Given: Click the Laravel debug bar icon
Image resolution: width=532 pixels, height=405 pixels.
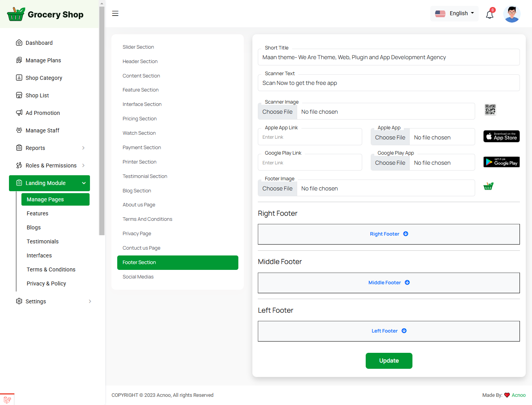Looking at the screenshot, I should pos(7,399).
